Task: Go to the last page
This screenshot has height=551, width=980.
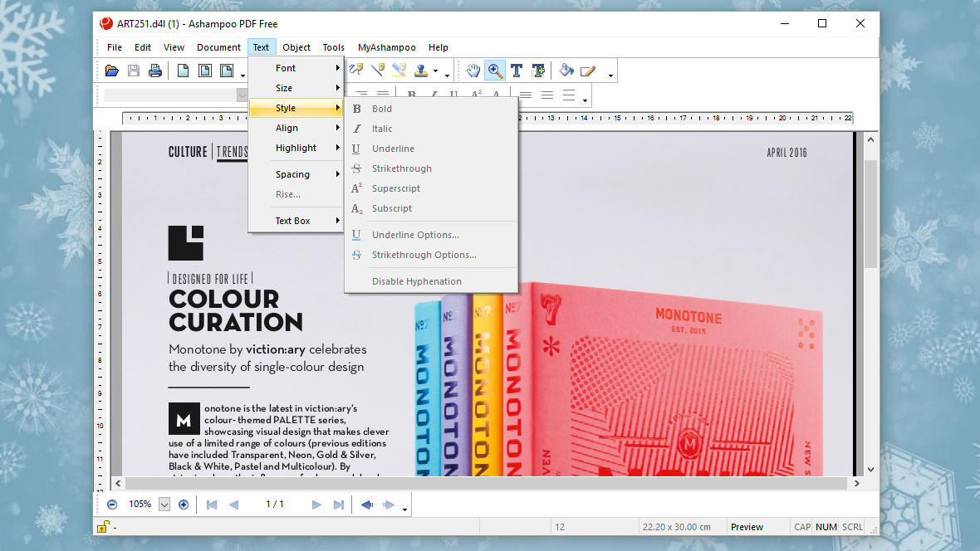Action: click(x=338, y=505)
